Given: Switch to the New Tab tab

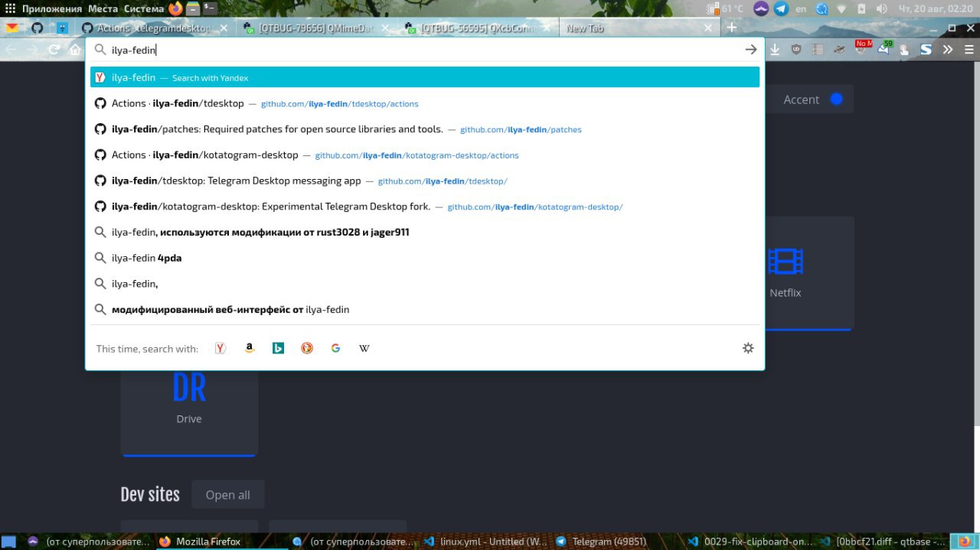Looking at the screenshot, I should (639, 28).
